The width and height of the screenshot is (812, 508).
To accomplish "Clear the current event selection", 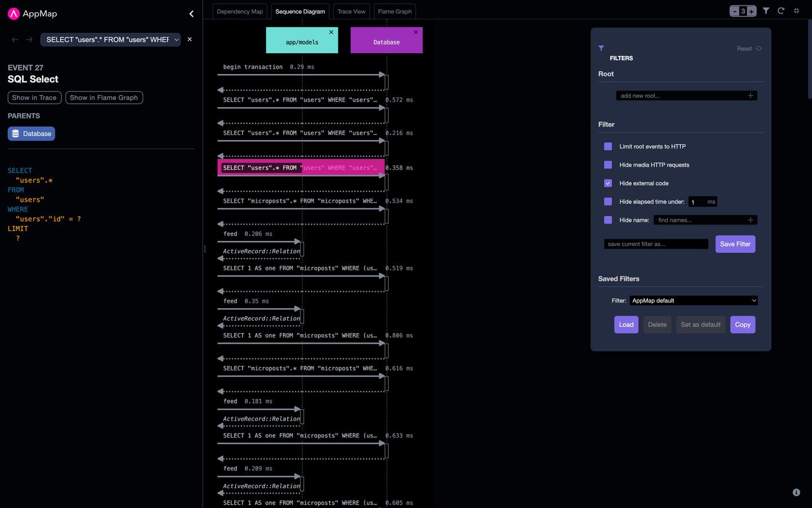I will click(189, 40).
